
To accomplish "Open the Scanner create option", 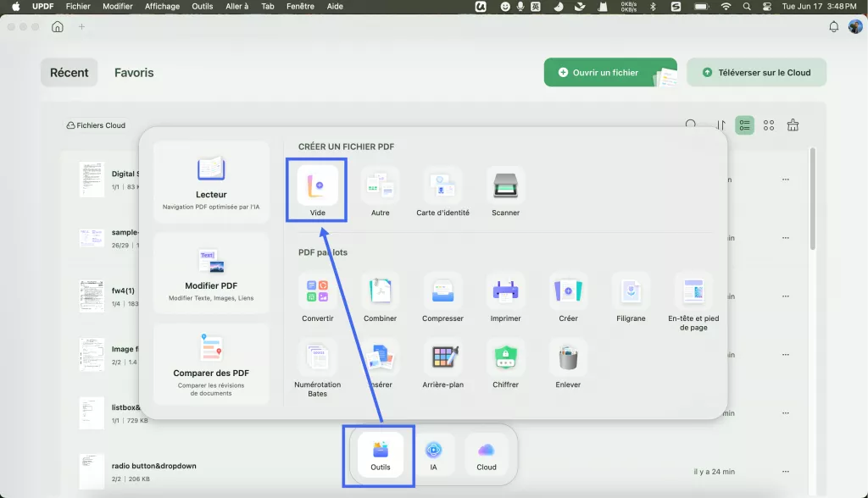I will coord(505,191).
